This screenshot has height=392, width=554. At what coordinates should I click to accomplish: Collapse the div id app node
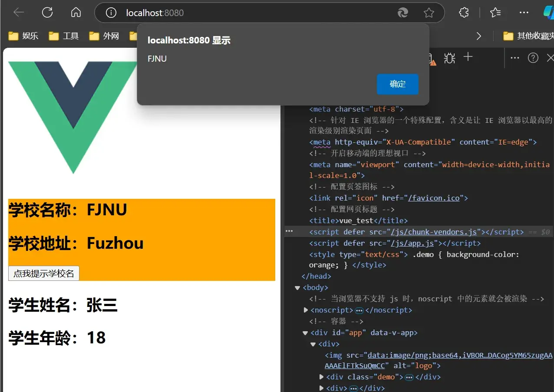[305, 333]
